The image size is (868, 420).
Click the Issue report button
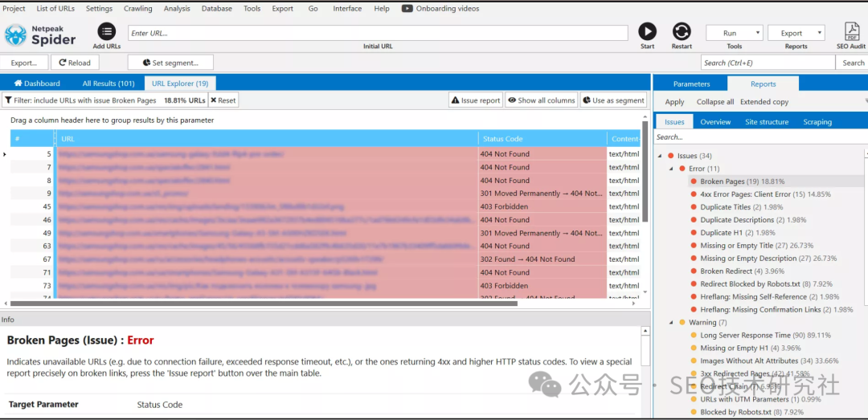475,100
